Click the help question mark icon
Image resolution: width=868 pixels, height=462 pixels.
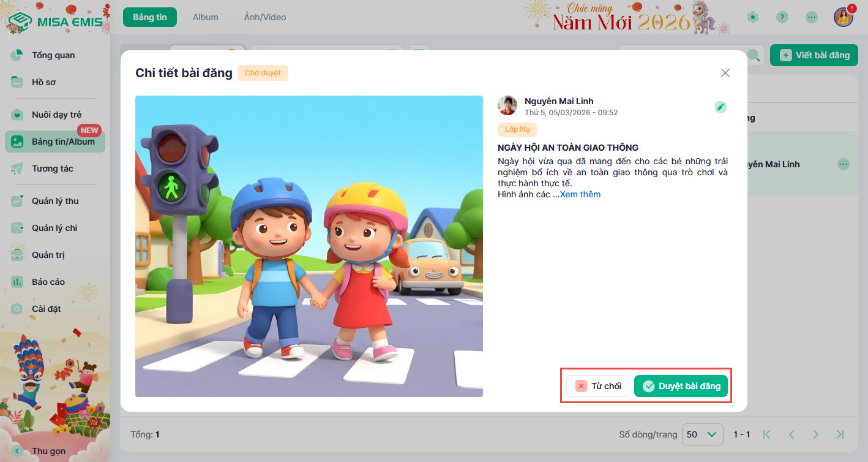pyautogui.click(x=782, y=17)
